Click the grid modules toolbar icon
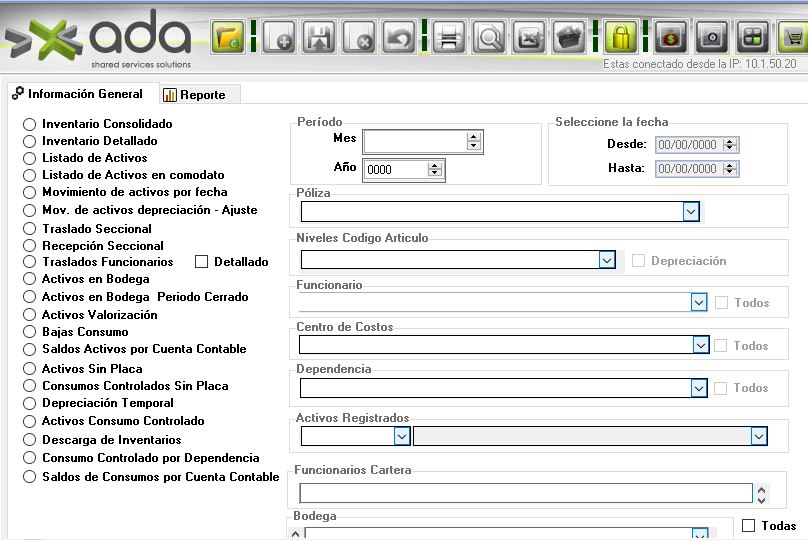The width and height of the screenshot is (808, 541). point(752,37)
